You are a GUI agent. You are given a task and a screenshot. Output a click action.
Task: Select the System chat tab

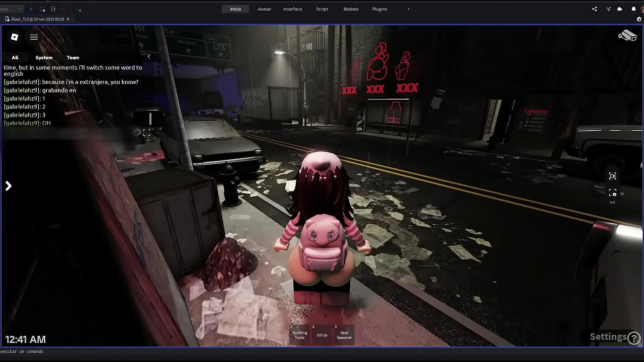pos(44,57)
